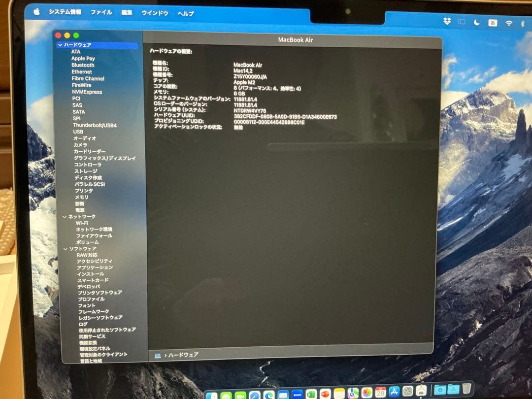
Task: Toggle Bluetooth from the menu bar
Action: pos(522,22)
